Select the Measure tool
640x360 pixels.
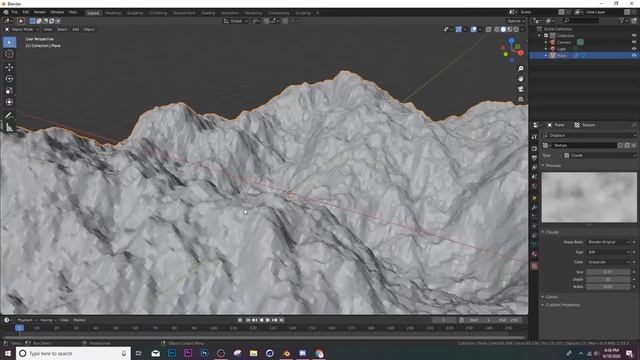[9, 128]
